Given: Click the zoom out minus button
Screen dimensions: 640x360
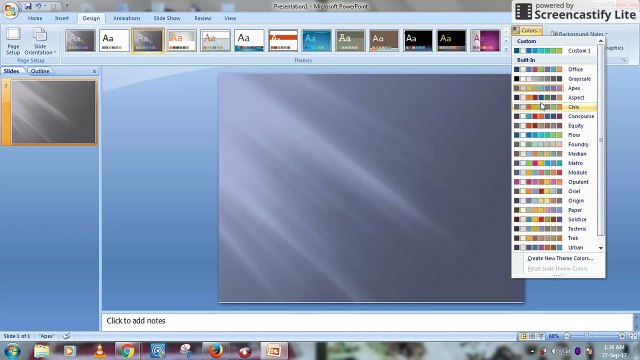Looking at the screenshot, I should (567, 336).
